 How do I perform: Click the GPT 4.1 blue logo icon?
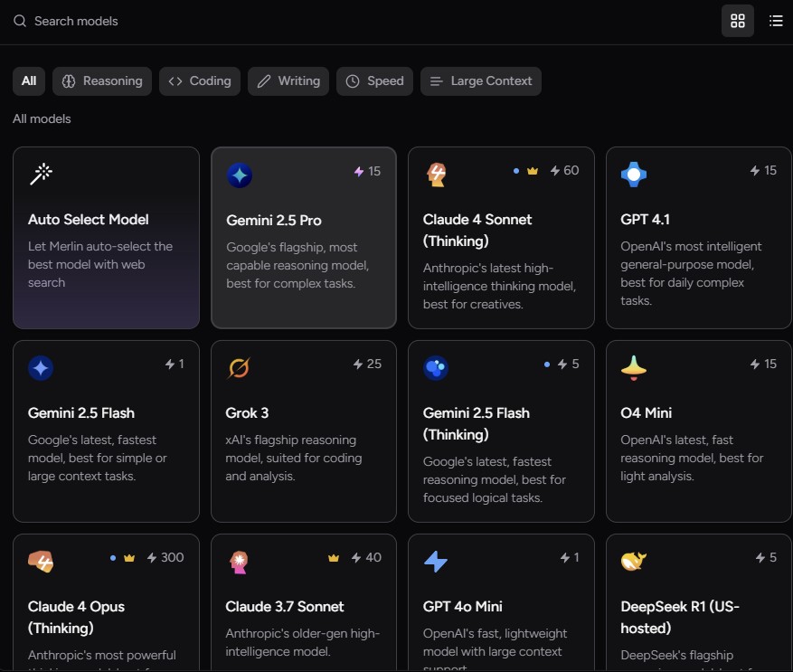pyautogui.click(x=634, y=174)
